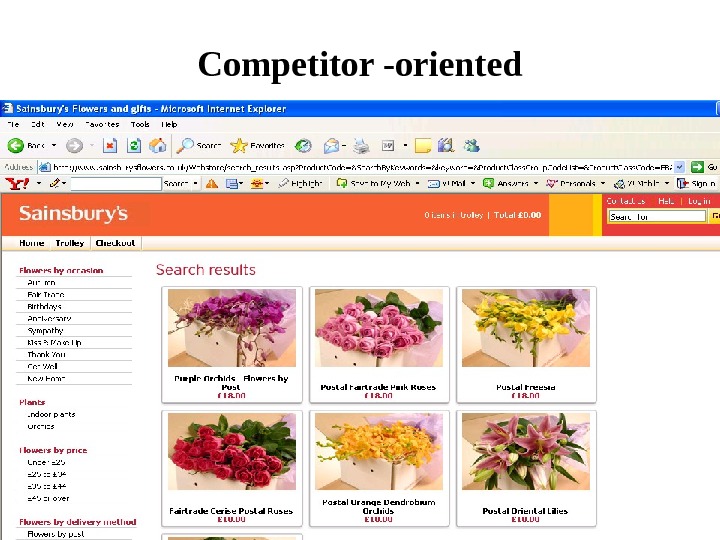
Task: Open Postal Fairtrade Pink Roses image
Action: 379,328
